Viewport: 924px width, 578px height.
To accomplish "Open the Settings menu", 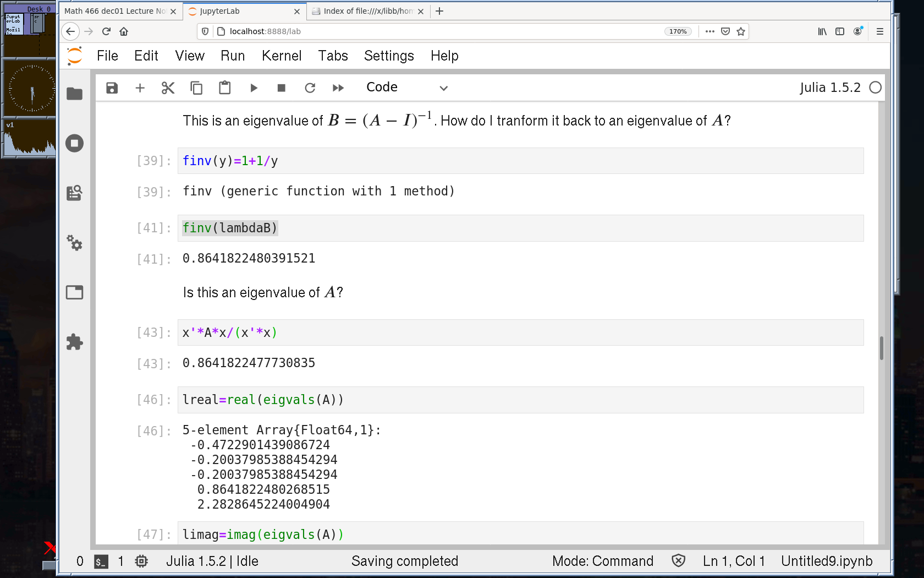I will pos(389,56).
